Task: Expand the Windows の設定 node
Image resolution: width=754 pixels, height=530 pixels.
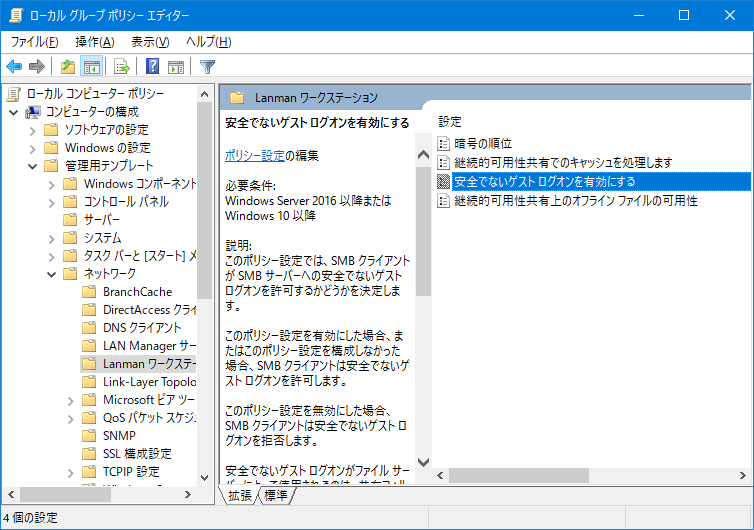Action: tap(33, 149)
